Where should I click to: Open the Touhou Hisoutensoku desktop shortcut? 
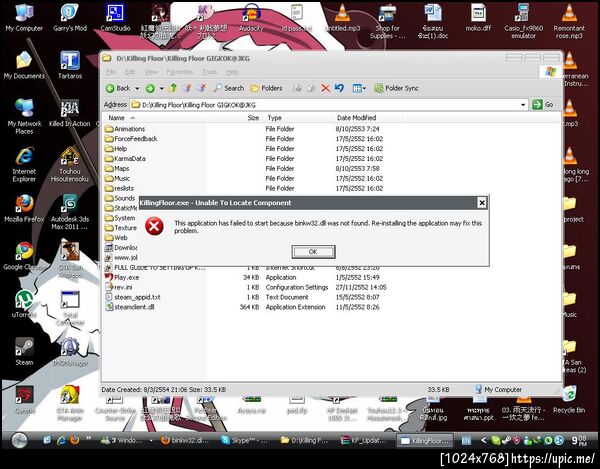pyautogui.click(x=70, y=164)
